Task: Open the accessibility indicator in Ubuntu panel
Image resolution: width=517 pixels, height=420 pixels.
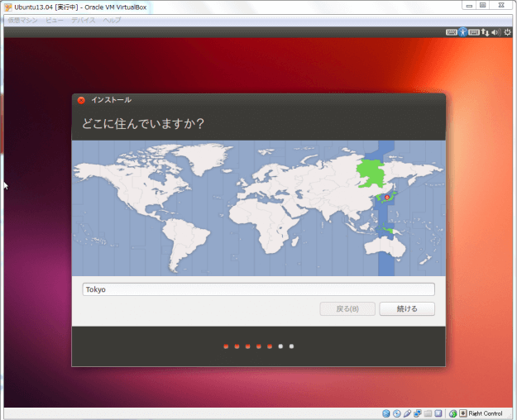Action: point(463,33)
